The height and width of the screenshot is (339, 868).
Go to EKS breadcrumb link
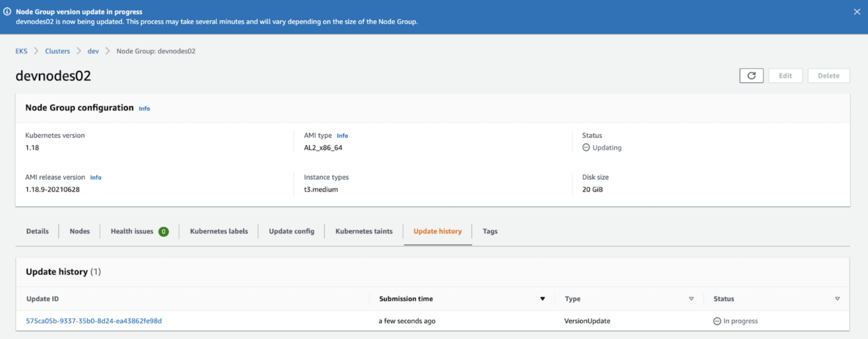pos(21,51)
